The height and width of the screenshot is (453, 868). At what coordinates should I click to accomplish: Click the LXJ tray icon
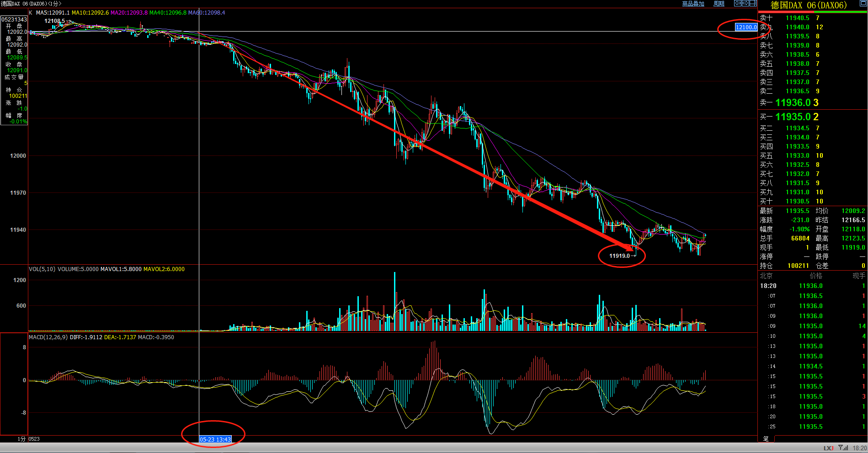828,448
